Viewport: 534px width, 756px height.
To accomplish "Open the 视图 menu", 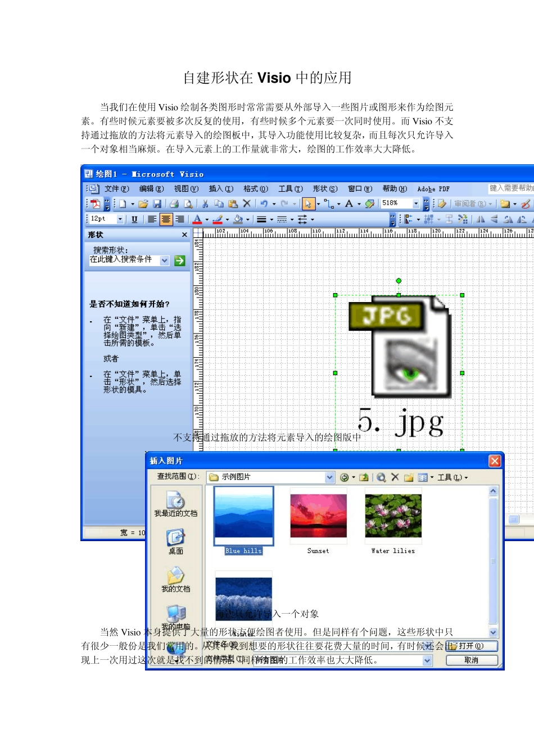I will click(x=186, y=189).
